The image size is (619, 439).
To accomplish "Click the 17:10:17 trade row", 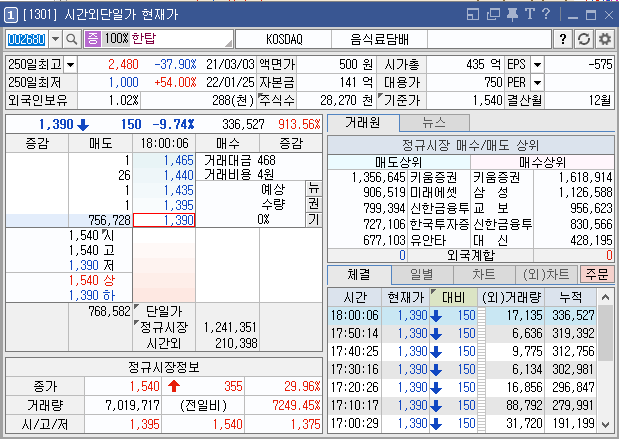I will point(462,405).
